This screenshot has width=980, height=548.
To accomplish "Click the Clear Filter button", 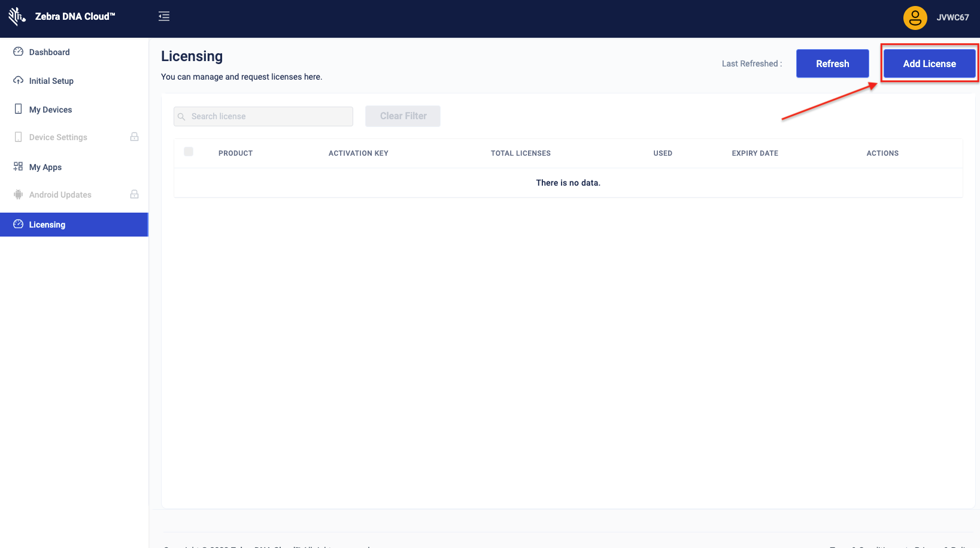I will [403, 116].
